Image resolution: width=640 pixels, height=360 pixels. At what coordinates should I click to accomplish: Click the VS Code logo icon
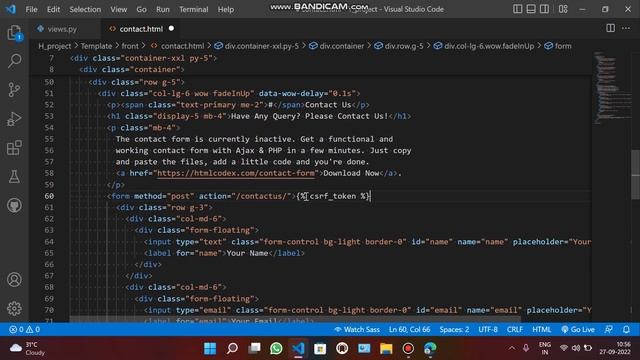(x=11, y=9)
